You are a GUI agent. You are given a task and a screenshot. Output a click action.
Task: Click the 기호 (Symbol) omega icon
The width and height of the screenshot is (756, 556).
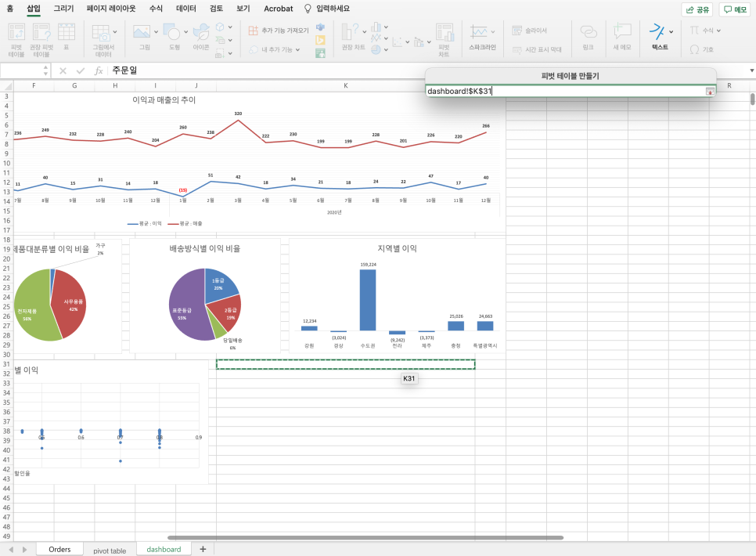coord(694,49)
